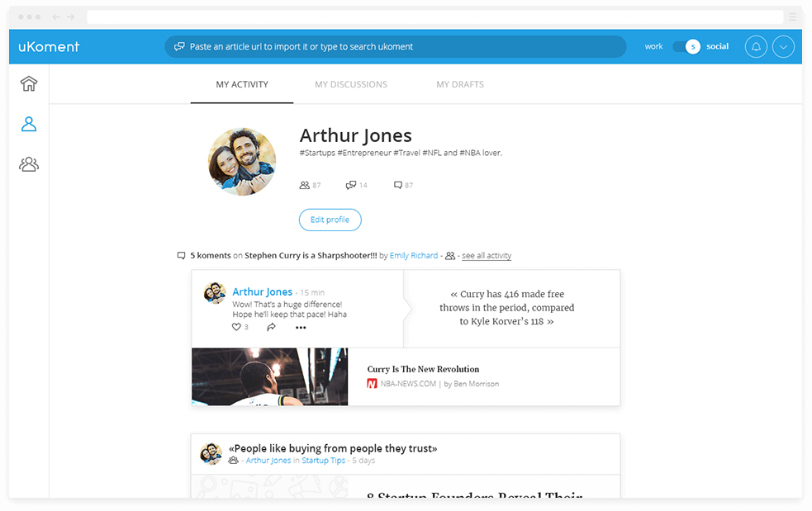
Task: Open the Curry article image thumbnail
Action: (269, 376)
